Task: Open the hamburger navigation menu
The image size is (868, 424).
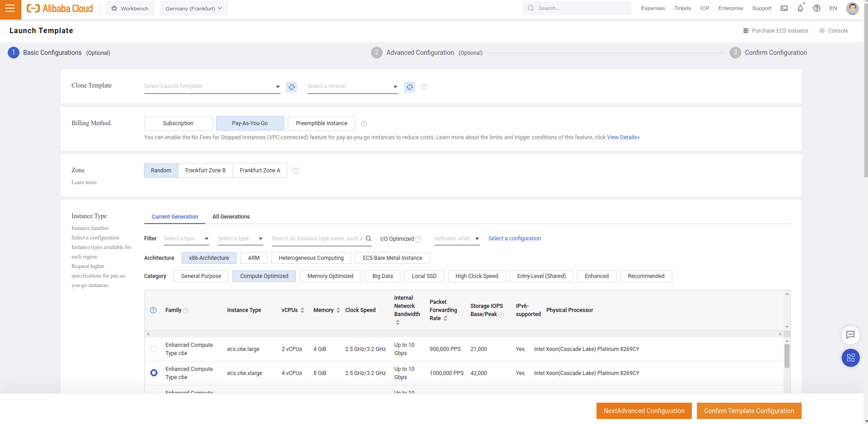Action: 10,9
